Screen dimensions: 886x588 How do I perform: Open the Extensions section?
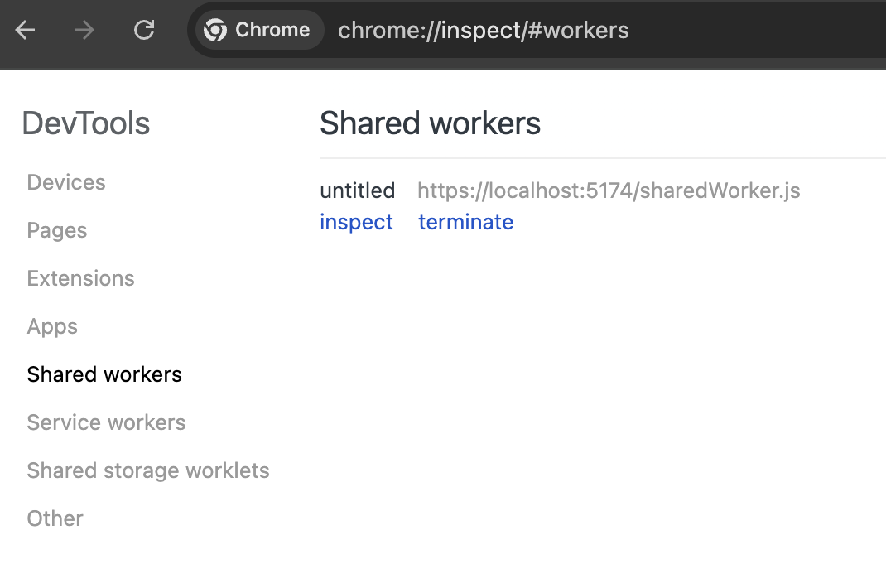(81, 278)
